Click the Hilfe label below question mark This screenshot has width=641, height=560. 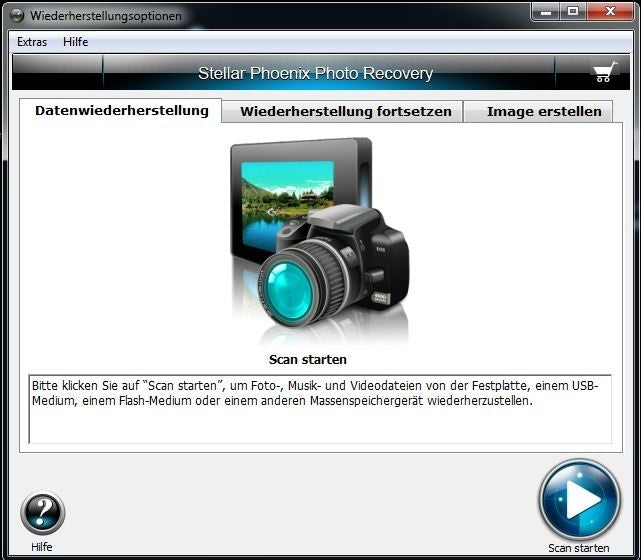click(42, 547)
